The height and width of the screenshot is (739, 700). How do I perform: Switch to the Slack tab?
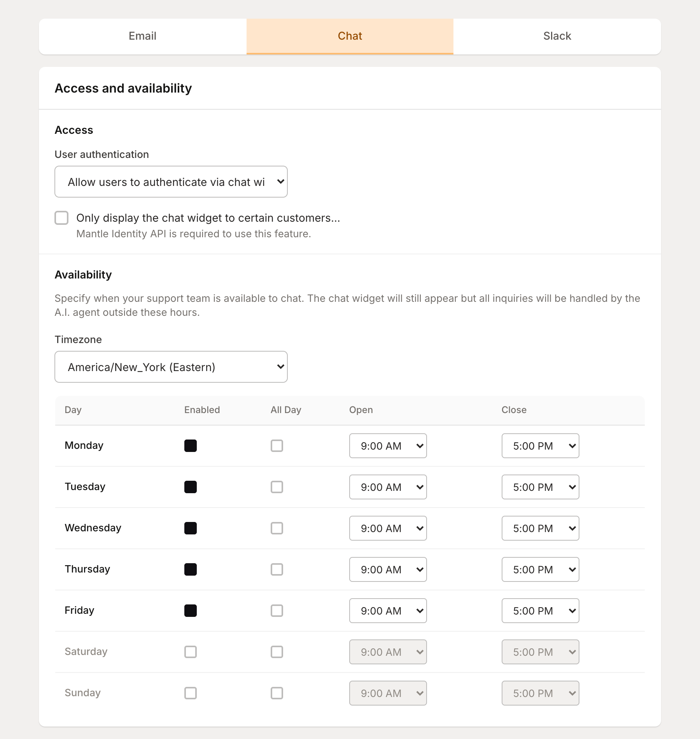[x=557, y=36]
